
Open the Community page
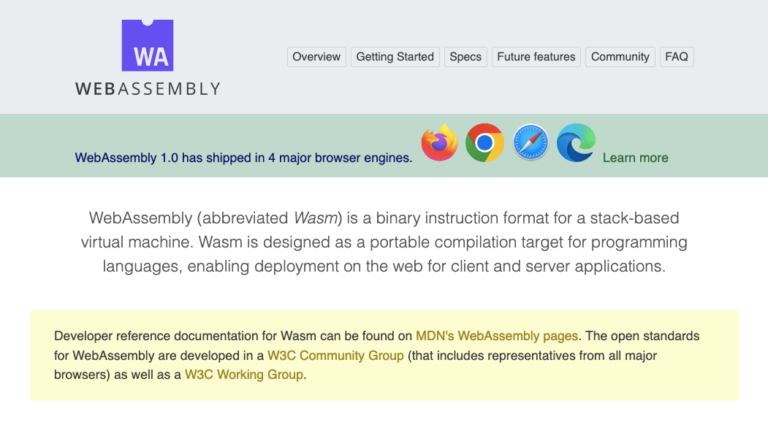[620, 57]
